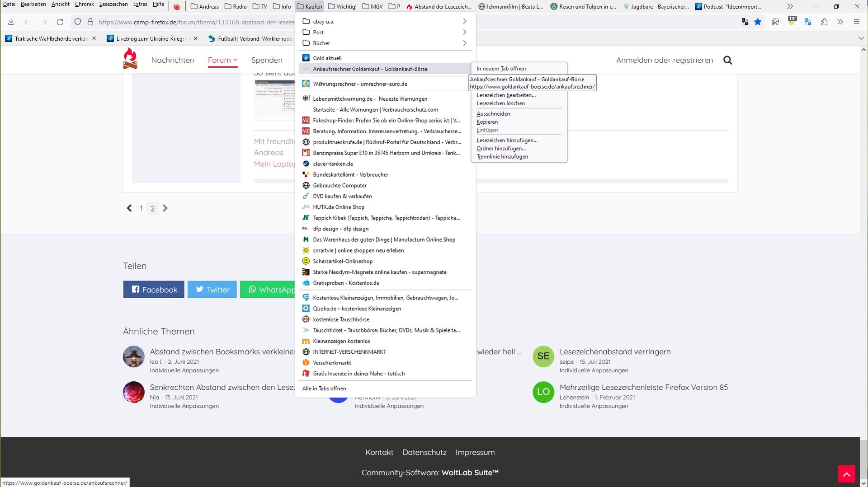The image size is (868, 487).
Task: Open the Forum navigation dropdown
Action: point(222,60)
